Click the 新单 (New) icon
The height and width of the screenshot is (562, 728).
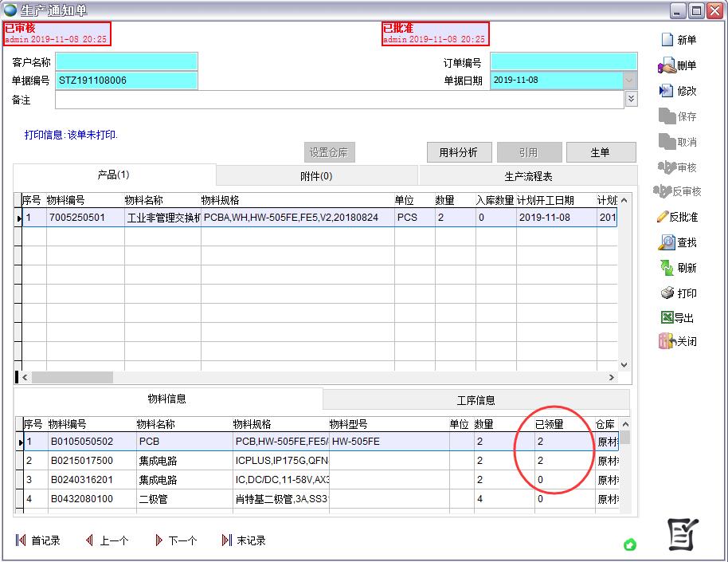667,40
